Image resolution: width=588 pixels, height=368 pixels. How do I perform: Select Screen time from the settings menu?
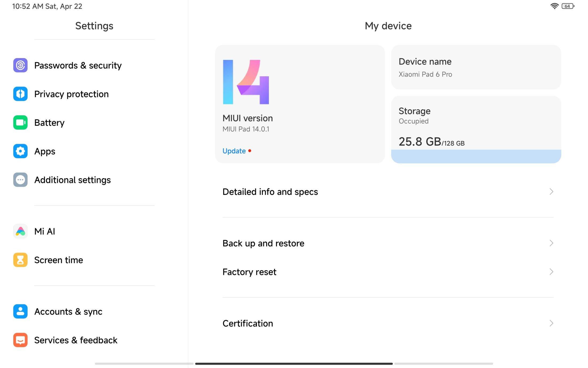coord(59,260)
